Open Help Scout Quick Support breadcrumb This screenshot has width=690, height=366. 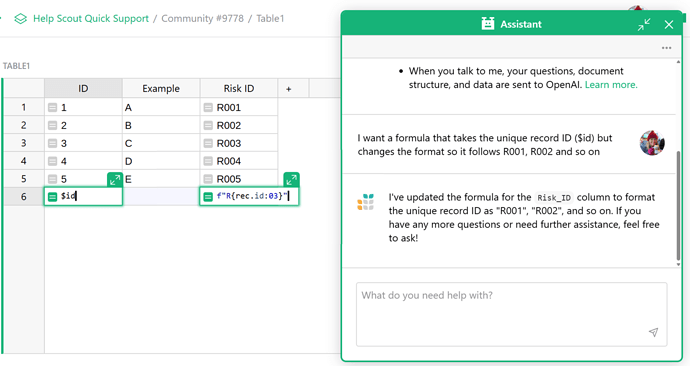[x=91, y=18]
